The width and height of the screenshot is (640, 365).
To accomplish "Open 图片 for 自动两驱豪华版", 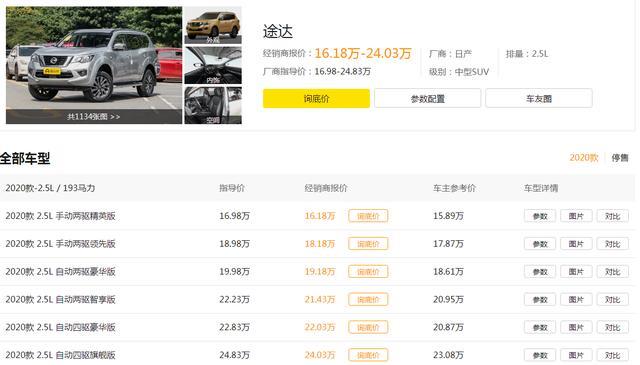I will point(576,272).
